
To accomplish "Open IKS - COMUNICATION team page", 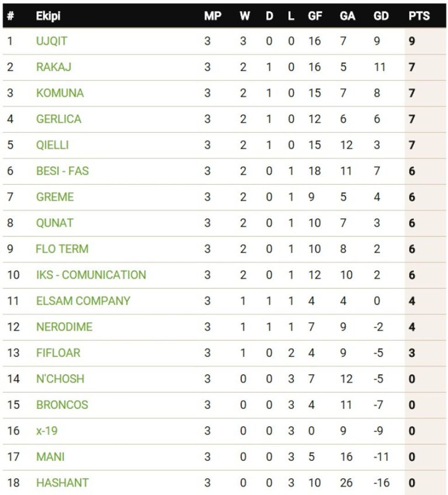I will 91,275.
